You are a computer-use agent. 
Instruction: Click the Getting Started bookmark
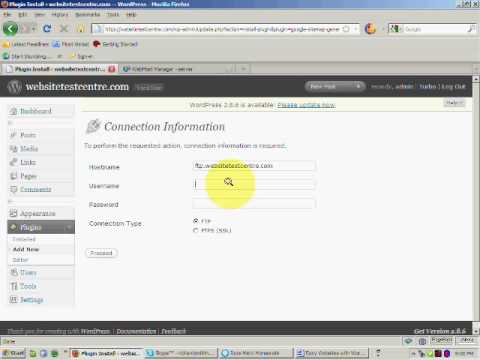116,44
